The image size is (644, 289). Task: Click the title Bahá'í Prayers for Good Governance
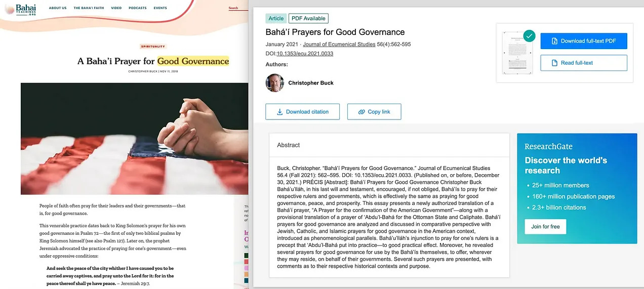(x=335, y=32)
